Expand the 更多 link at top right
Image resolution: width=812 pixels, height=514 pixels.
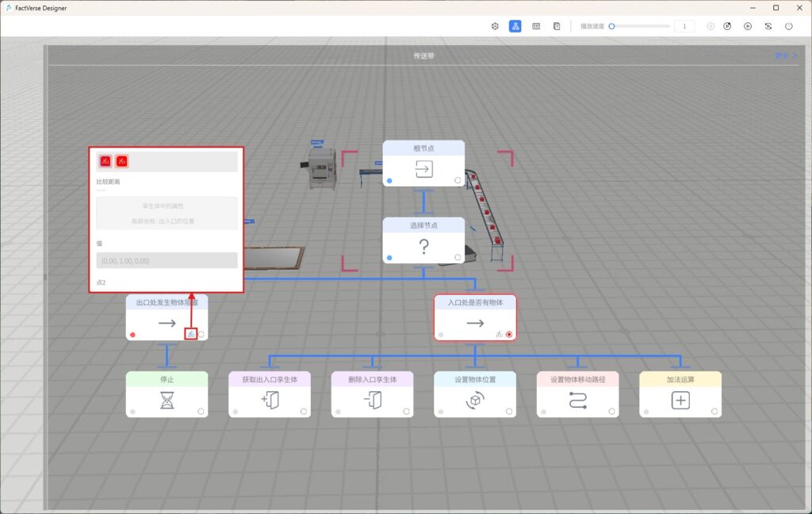[783, 56]
